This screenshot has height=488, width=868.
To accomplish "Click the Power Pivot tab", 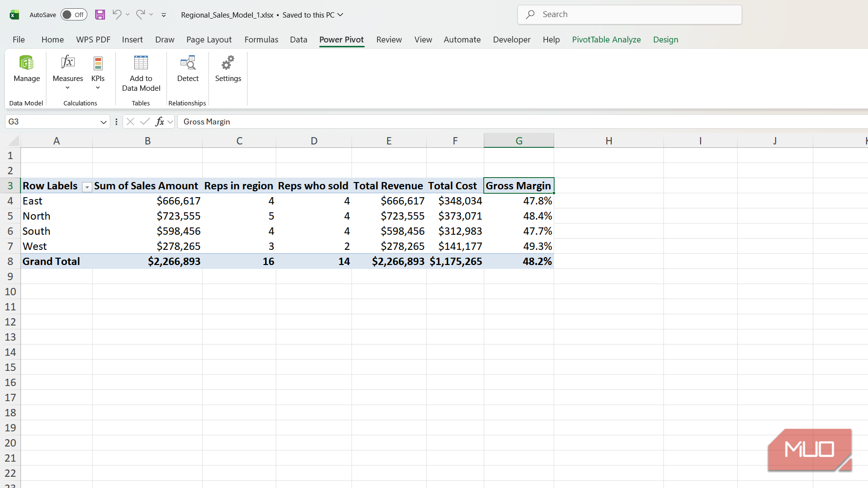I will (x=342, y=40).
